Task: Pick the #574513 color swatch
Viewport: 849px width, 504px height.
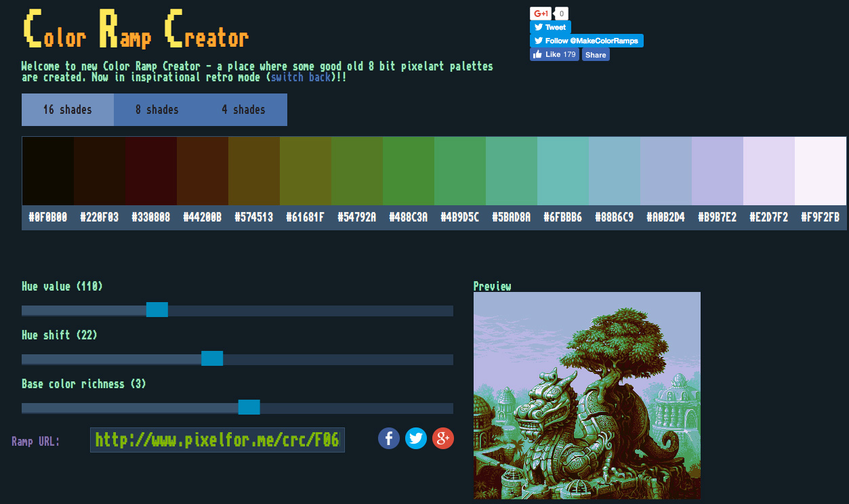Action: point(254,171)
